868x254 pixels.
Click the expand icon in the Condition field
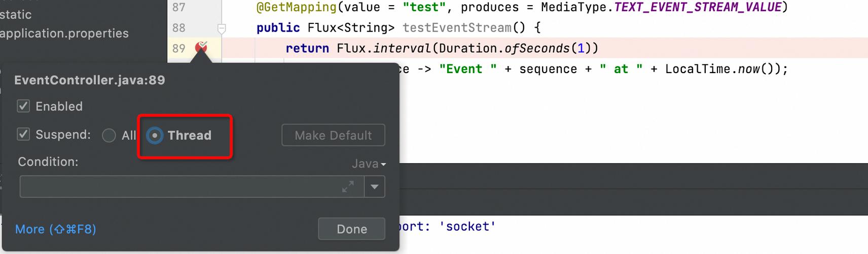(348, 187)
